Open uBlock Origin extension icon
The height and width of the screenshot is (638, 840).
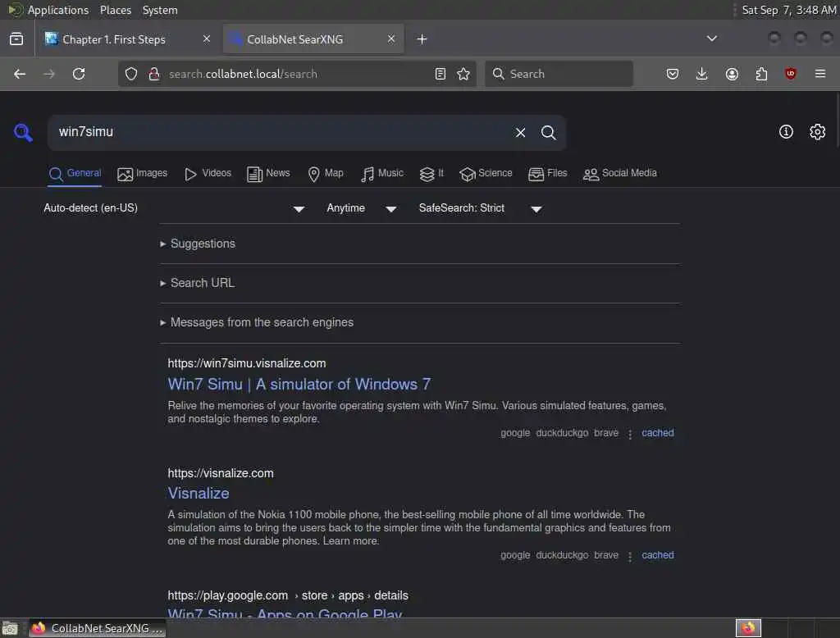point(790,74)
